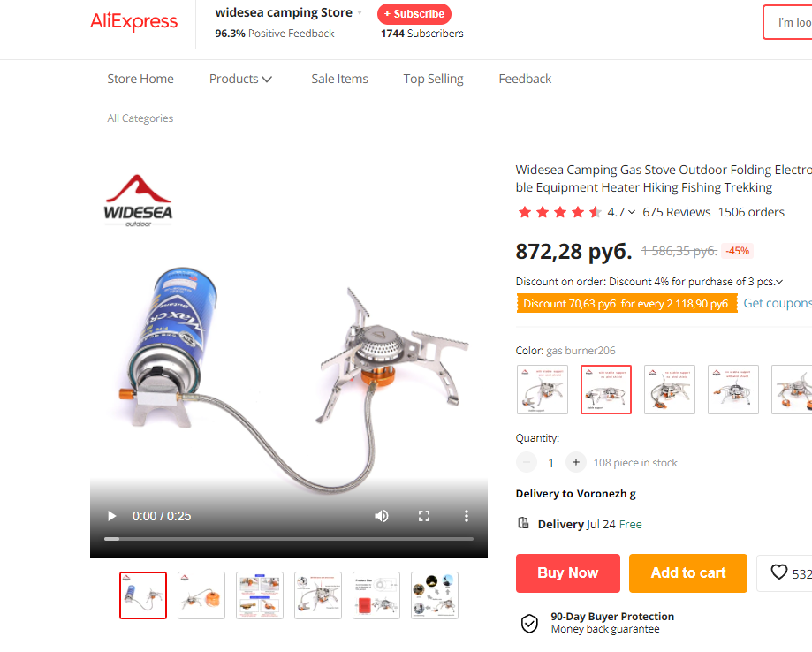Open the video more options menu
Image resolution: width=812 pixels, height=652 pixels.
pos(467,516)
